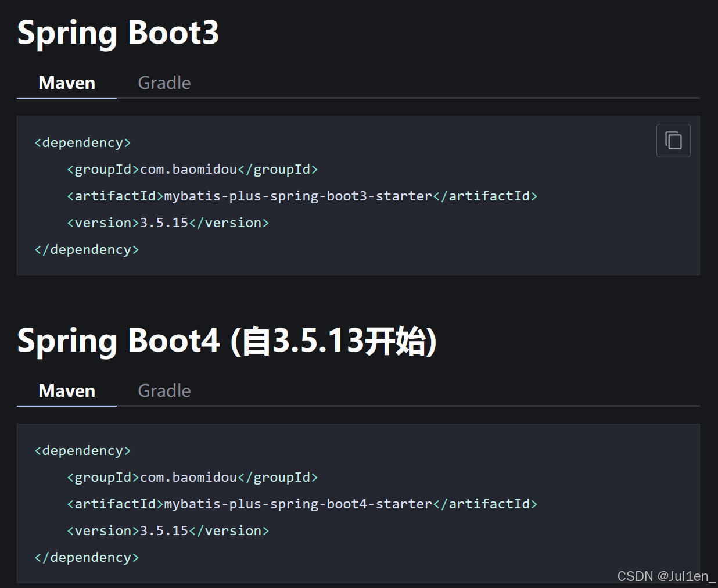Click the Spring Boot4 (自3.5.13开始) heading
Viewport: 718px width, 588px height.
tap(227, 341)
